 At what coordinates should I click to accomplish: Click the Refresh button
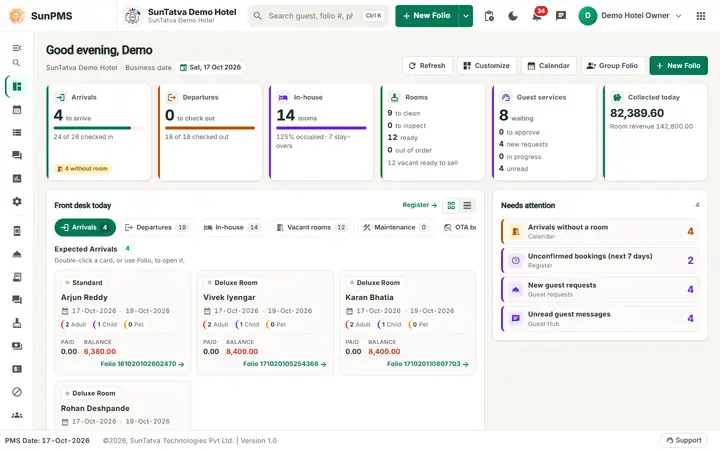427,66
